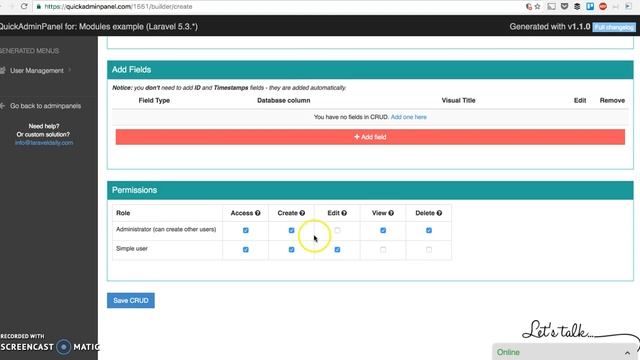Click the Pocket extension icon
This screenshot has height=360, width=640.
(564, 6)
